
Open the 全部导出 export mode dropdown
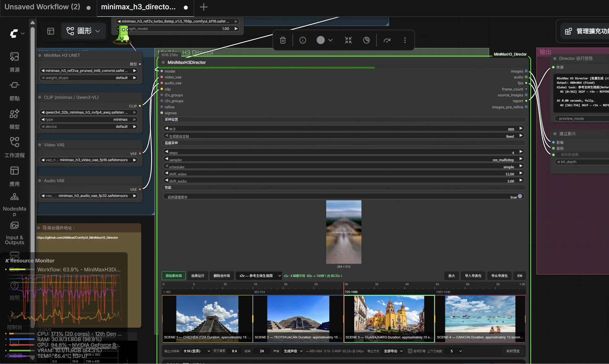393,351
